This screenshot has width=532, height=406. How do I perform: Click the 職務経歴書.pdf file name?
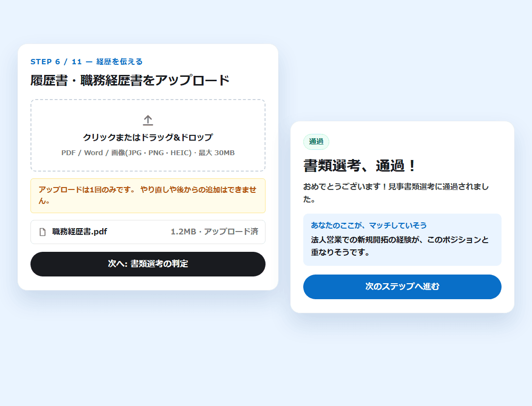coord(80,232)
